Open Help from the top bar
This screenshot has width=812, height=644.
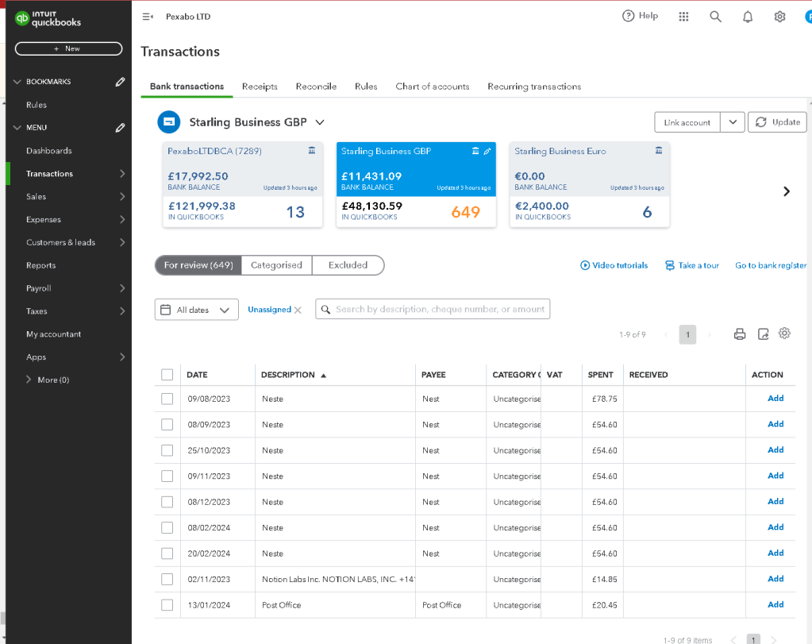pyautogui.click(x=640, y=16)
